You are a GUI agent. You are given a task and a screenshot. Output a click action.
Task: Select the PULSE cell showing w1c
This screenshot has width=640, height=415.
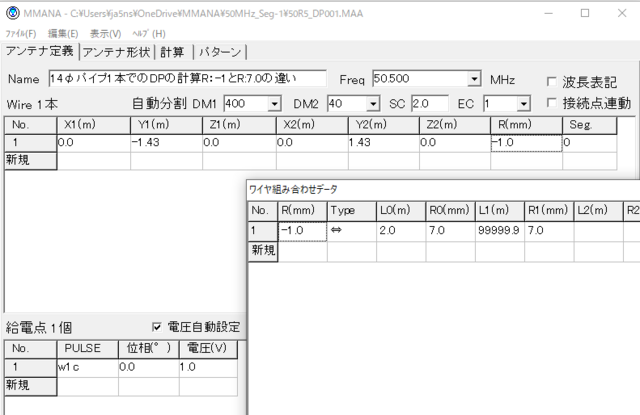[88, 367]
